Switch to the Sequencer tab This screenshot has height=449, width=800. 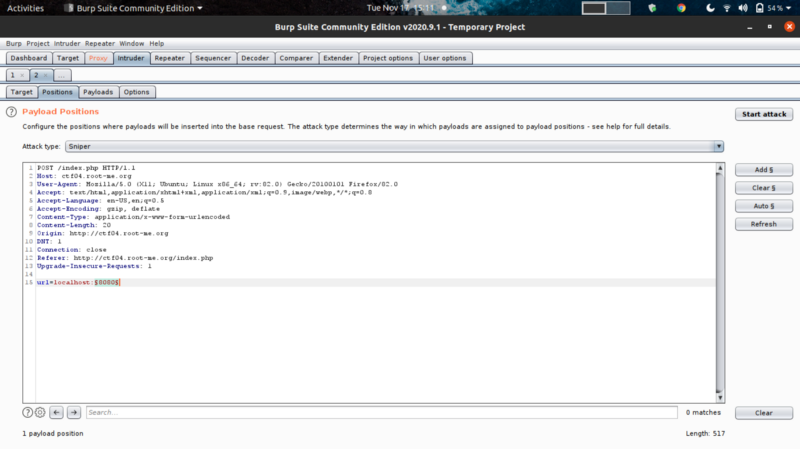213,58
